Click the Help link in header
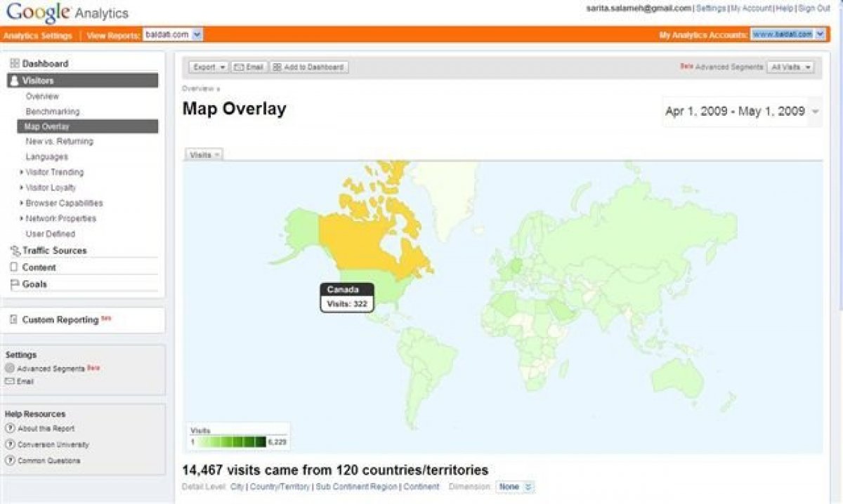 coord(785,8)
